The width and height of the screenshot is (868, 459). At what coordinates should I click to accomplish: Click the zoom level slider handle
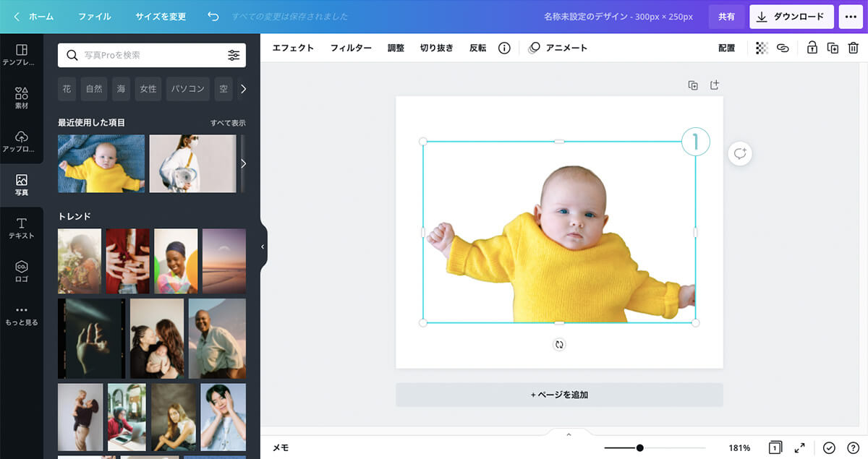[640, 448]
